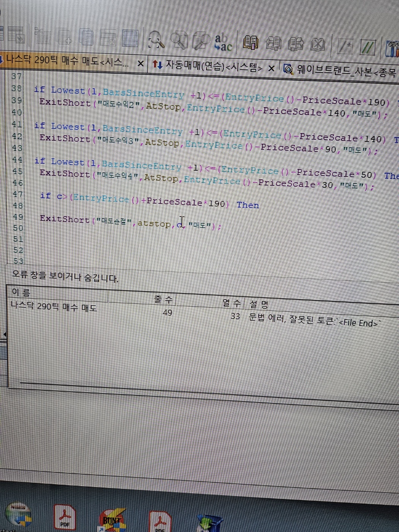This screenshot has height=532, width=399.
Task: Click the open book icon in toolbar
Action: (250, 43)
